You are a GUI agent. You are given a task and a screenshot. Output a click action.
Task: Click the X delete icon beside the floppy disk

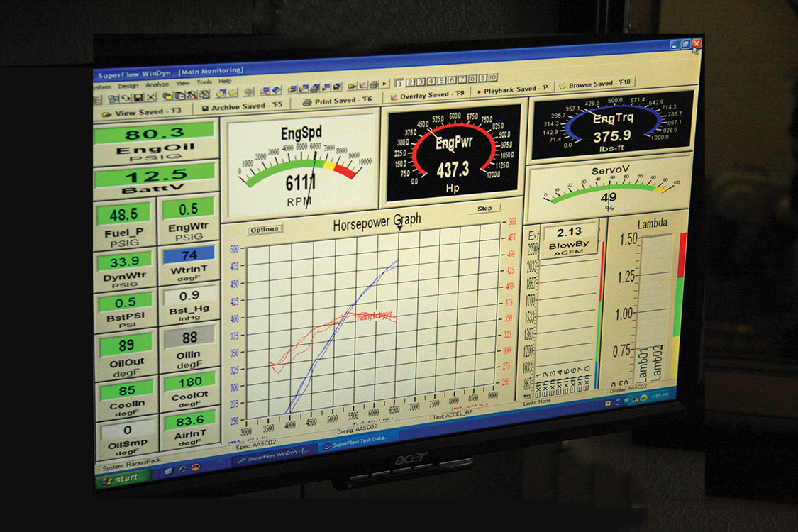[150, 97]
